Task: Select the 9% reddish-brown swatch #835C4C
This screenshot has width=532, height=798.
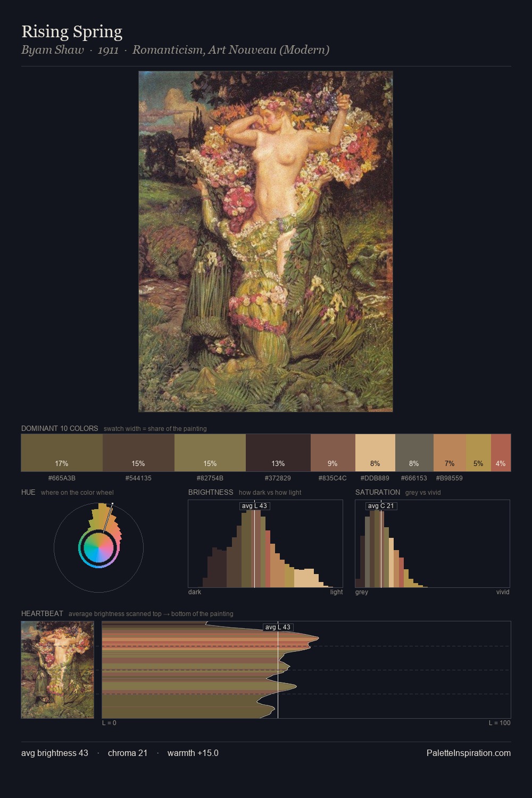Action: click(x=333, y=453)
